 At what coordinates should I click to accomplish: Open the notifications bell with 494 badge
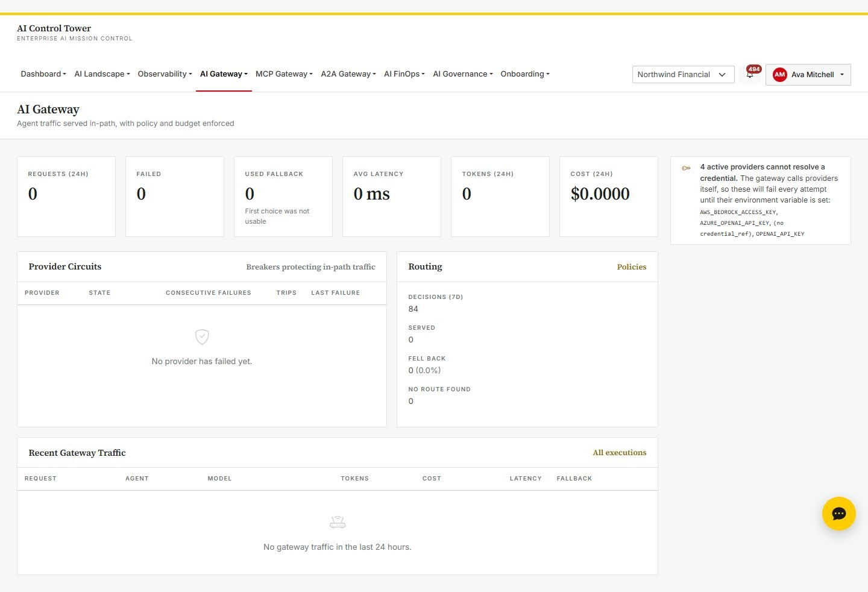coord(750,74)
